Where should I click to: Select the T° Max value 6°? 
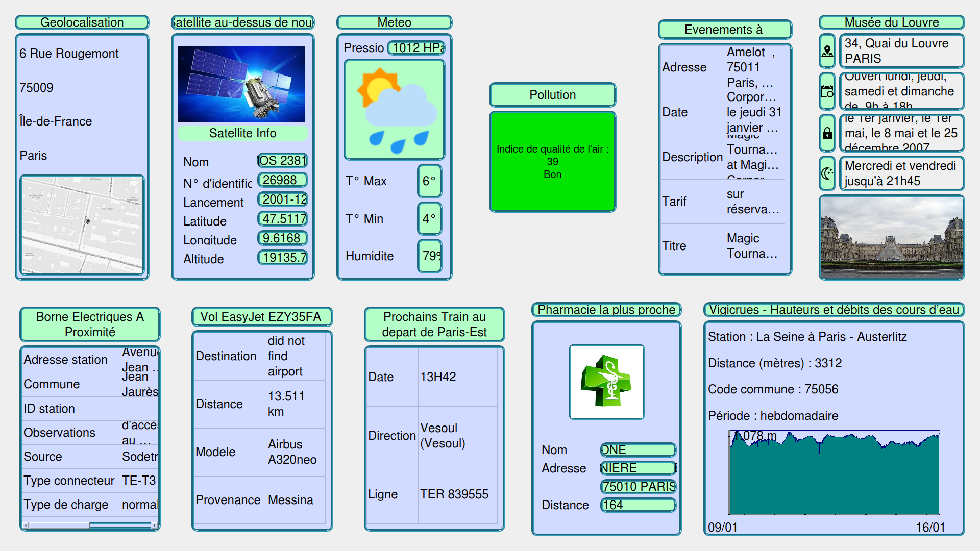point(429,181)
